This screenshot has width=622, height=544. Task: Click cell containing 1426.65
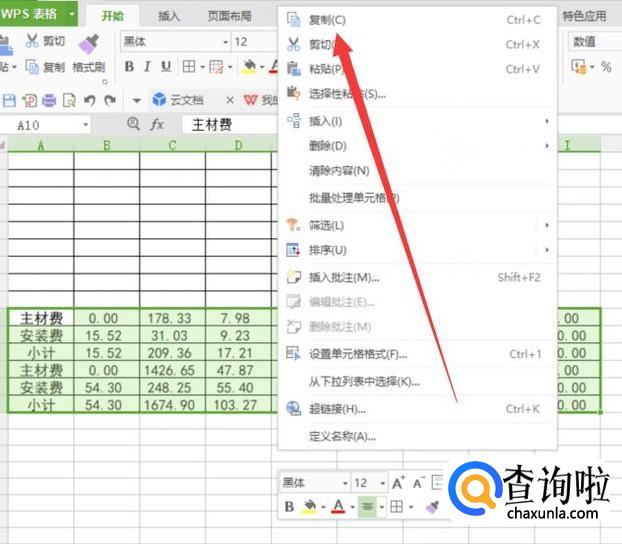[172, 370]
